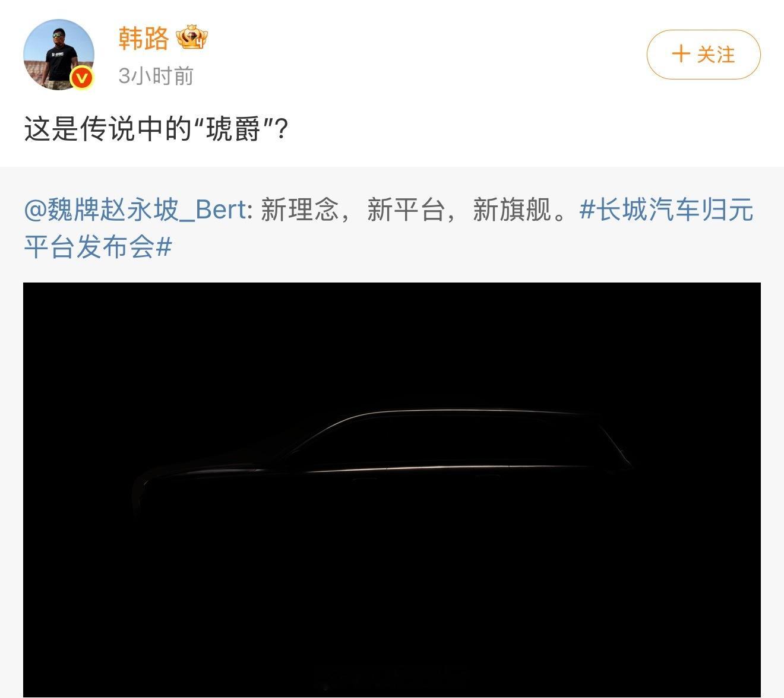Open the @魏牌赵永坡_Bert mention link
784x698 pixels.
[135, 210]
